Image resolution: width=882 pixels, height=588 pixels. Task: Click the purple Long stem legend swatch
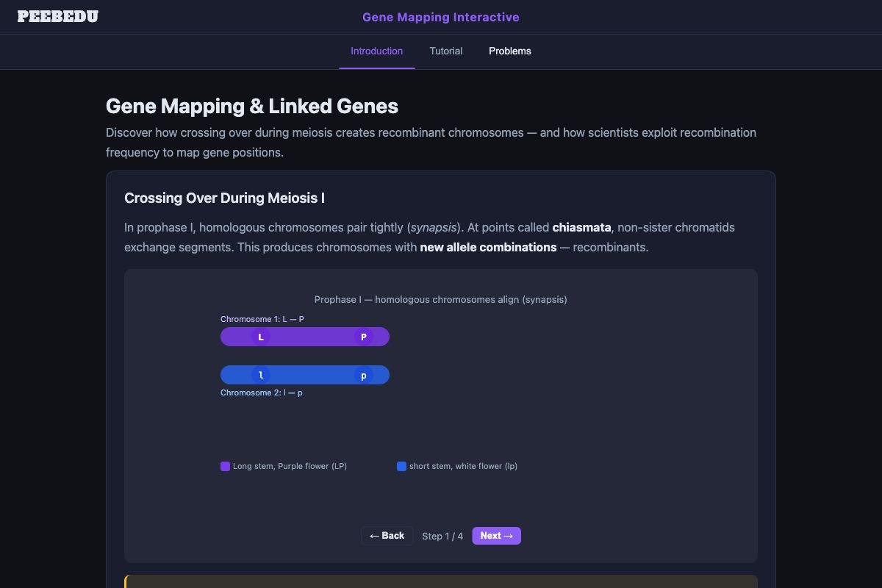[x=225, y=466]
